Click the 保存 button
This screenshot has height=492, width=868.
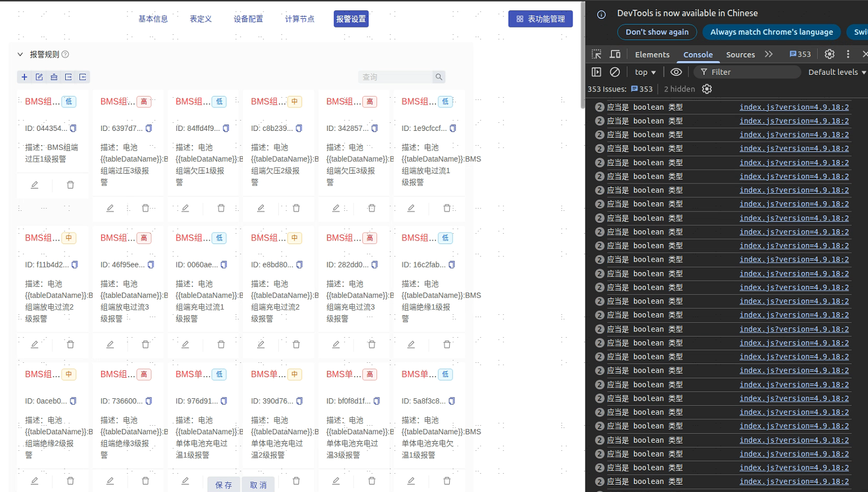pyautogui.click(x=224, y=485)
